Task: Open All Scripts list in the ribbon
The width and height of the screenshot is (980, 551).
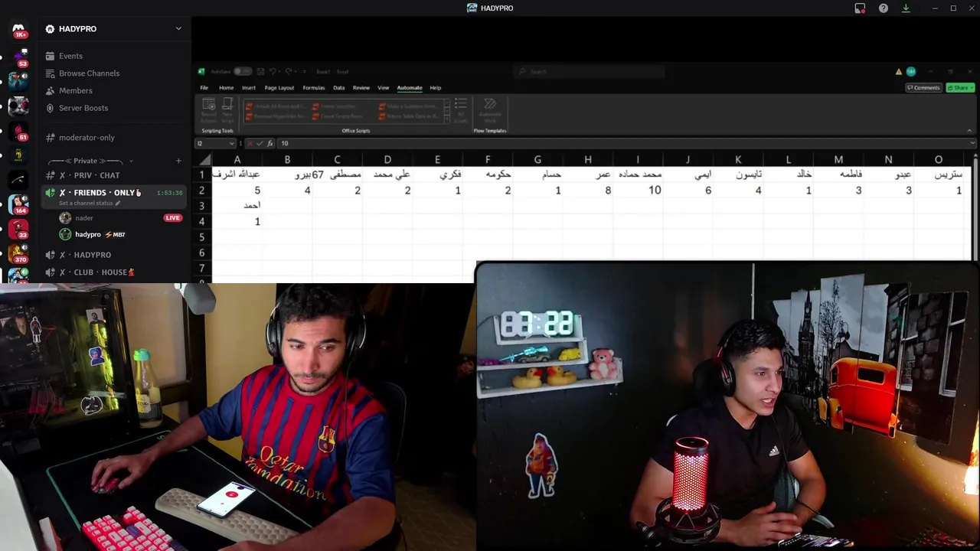Action: pyautogui.click(x=460, y=112)
